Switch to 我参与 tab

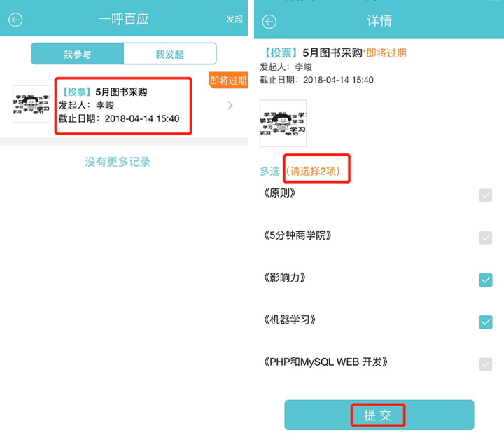pyautogui.click(x=78, y=54)
